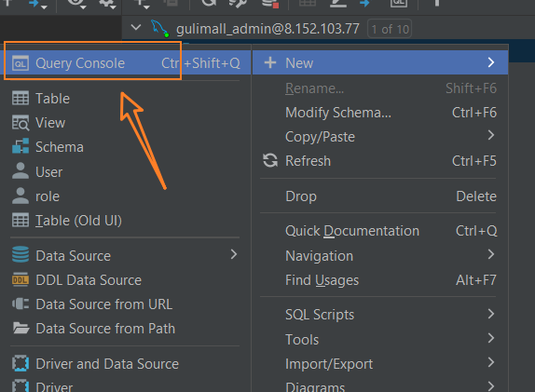This screenshot has height=392, width=535.
Task: Expand the Data Source submenu arrow
Action: [234, 254]
